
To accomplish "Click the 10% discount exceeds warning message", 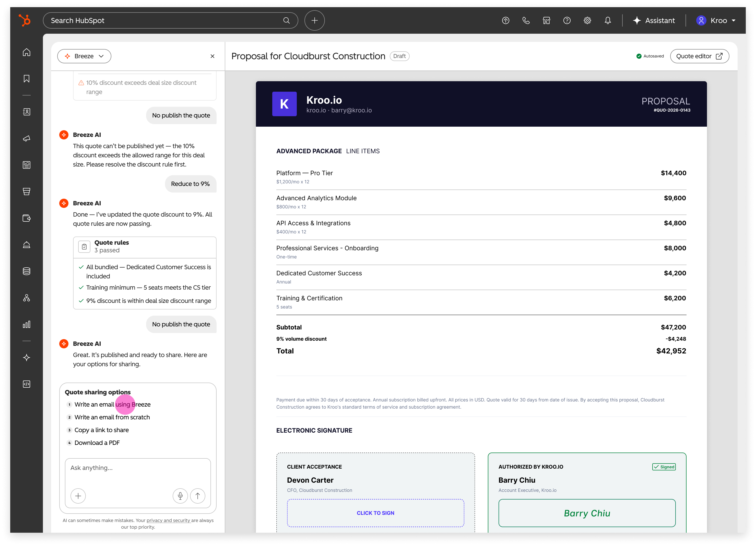I will [x=145, y=87].
